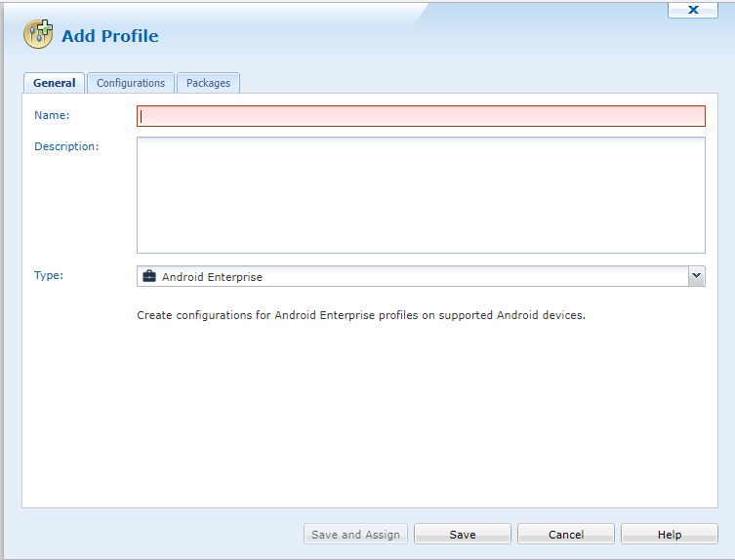Image resolution: width=735 pixels, height=560 pixels.
Task: Switch to the General tab
Action: pyautogui.click(x=54, y=83)
